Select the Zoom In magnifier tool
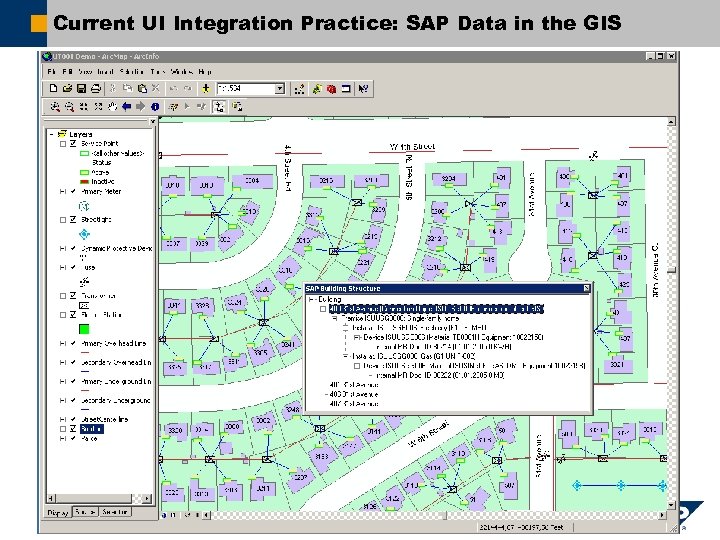 pyautogui.click(x=55, y=107)
